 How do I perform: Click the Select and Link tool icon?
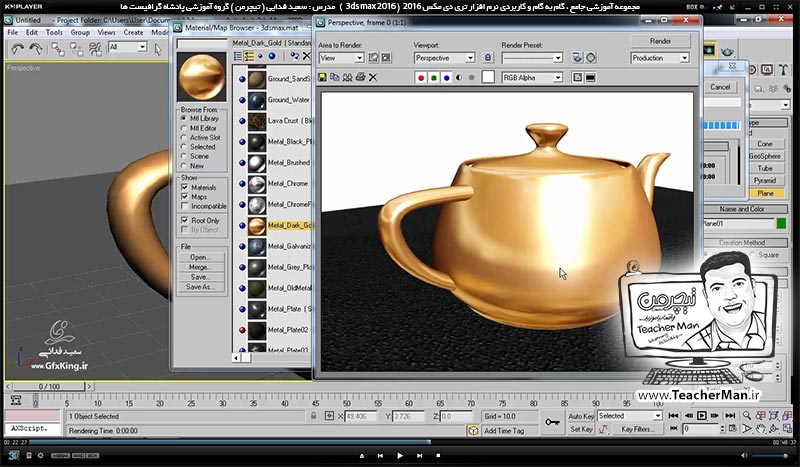(x=58, y=49)
